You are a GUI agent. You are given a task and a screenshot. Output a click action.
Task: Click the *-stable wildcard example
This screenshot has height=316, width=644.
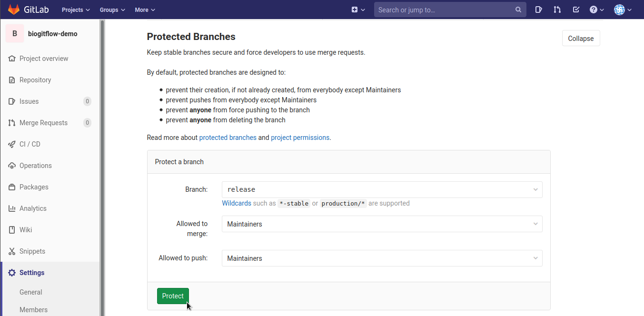[x=294, y=204]
